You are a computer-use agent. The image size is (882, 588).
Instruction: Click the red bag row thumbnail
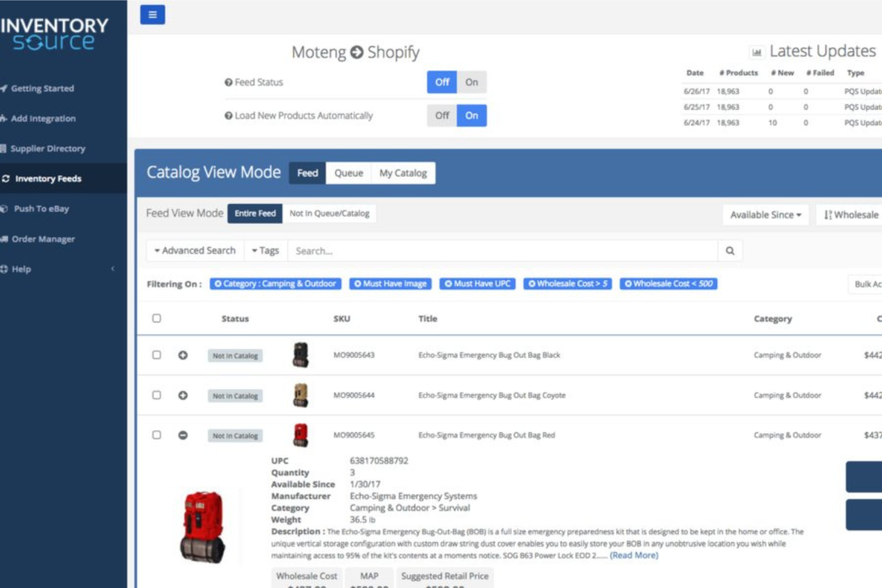[301, 435]
